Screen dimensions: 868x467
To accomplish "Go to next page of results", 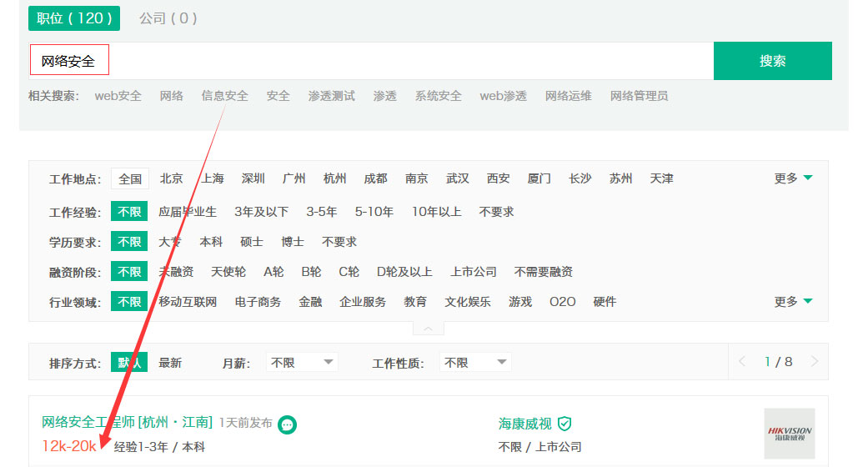I will 814,362.
